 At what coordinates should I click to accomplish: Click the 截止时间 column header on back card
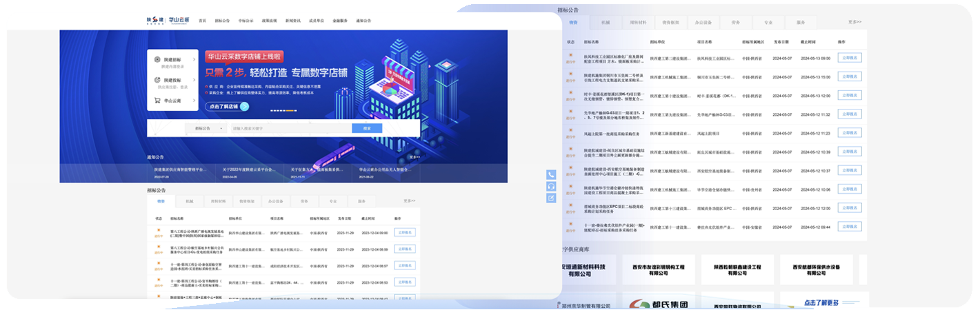pyautogui.click(x=808, y=42)
